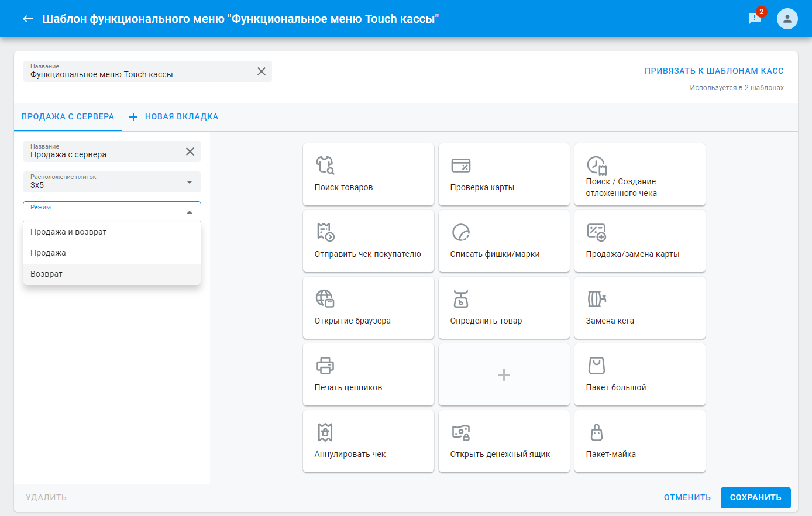This screenshot has width=812, height=516.
Task: Select the Аннулировать чек tile icon
Action: (x=325, y=432)
